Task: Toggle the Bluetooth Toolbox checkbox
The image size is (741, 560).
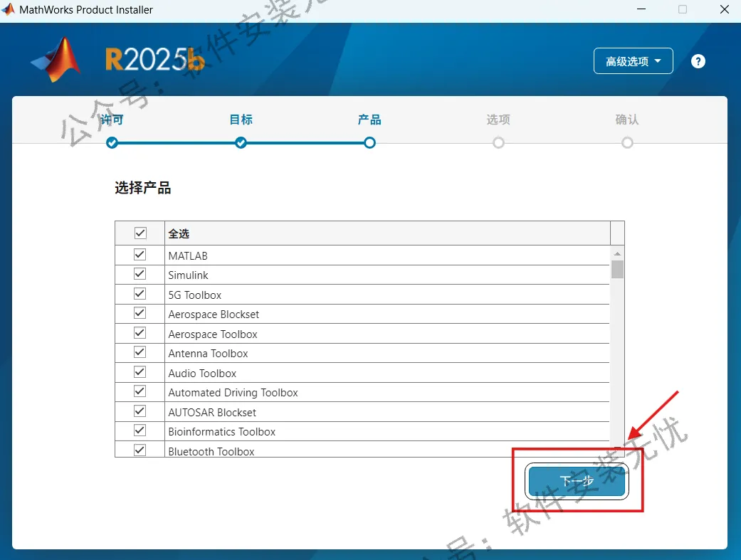Action: 140,450
